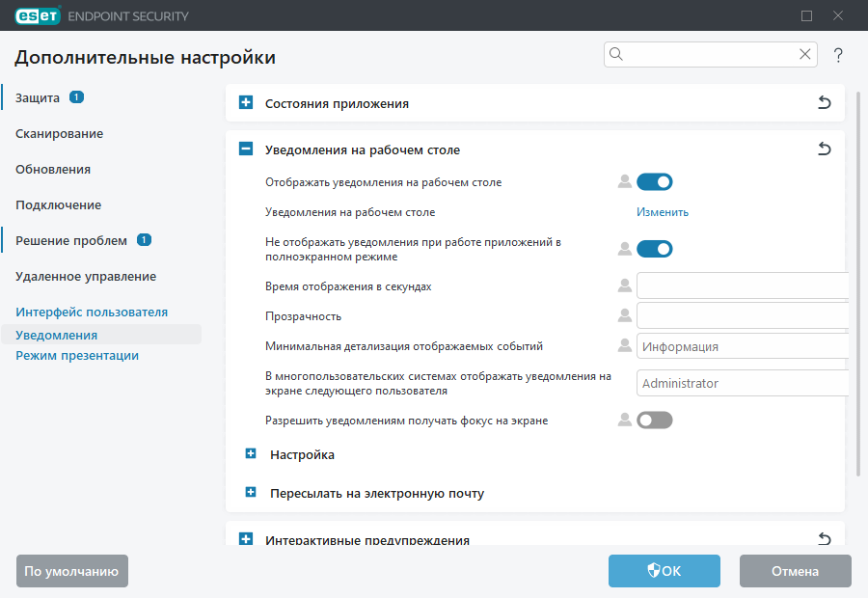Expand the Пересылать на электронную почту subsection
Viewport: 868px width, 598px height.
(251, 493)
